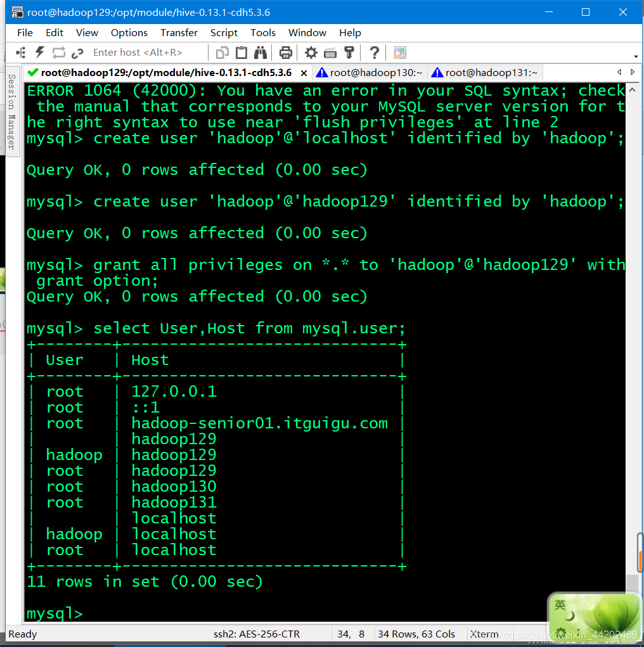Click the Public Key Assistant icon
The image size is (644, 647).
(349, 53)
